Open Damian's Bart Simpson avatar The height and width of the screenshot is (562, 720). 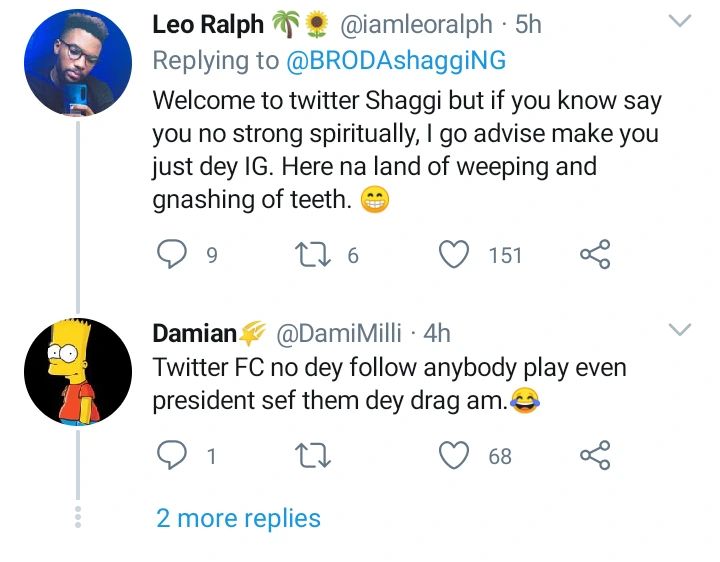coord(77,371)
